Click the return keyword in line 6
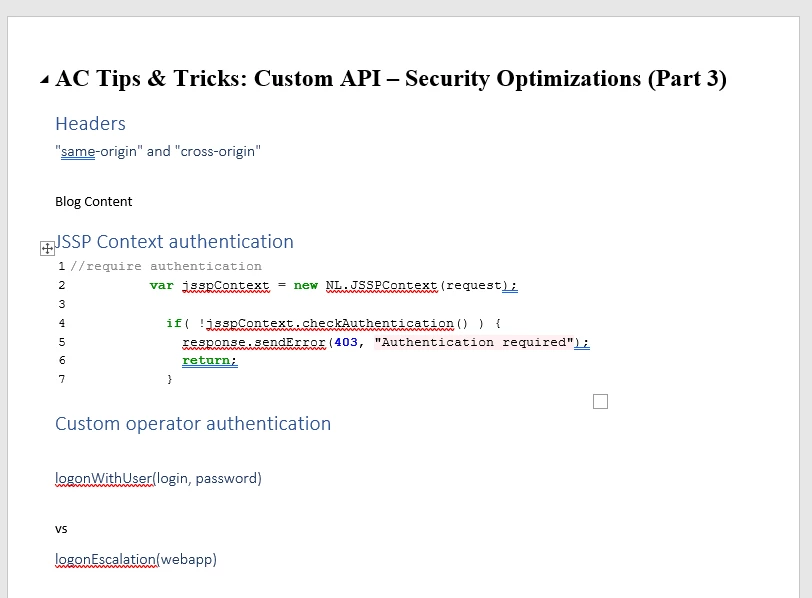Screen dimensions: 812x598 click(206, 360)
